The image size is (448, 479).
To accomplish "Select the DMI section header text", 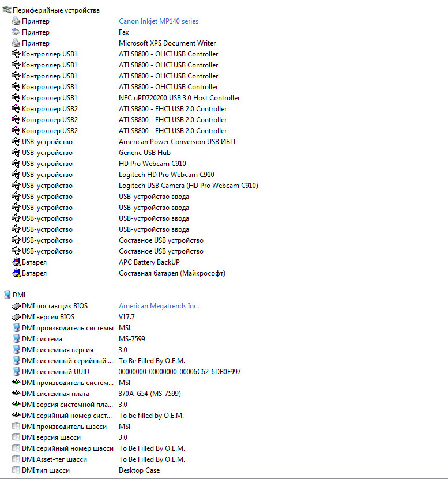I will coord(19,295).
